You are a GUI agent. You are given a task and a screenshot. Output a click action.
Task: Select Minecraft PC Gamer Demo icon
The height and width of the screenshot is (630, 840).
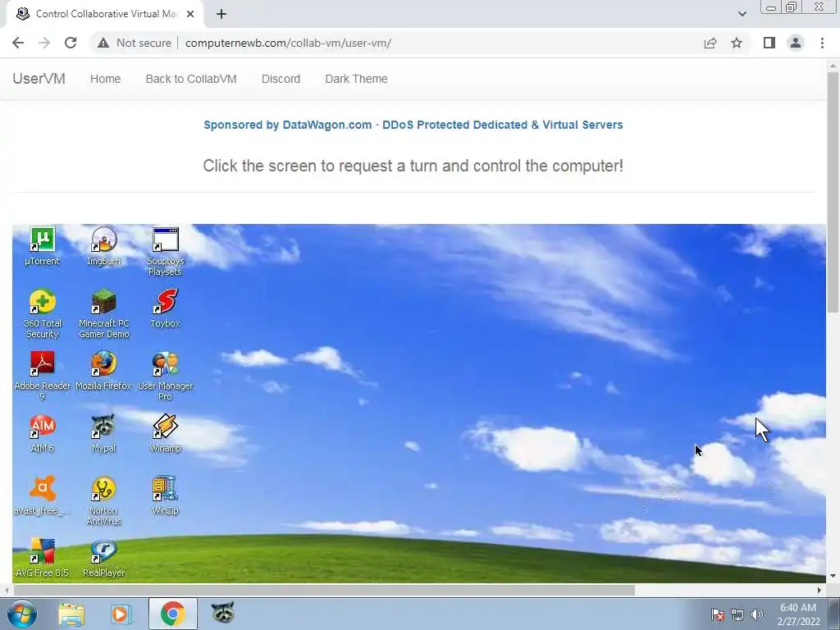[103, 314]
